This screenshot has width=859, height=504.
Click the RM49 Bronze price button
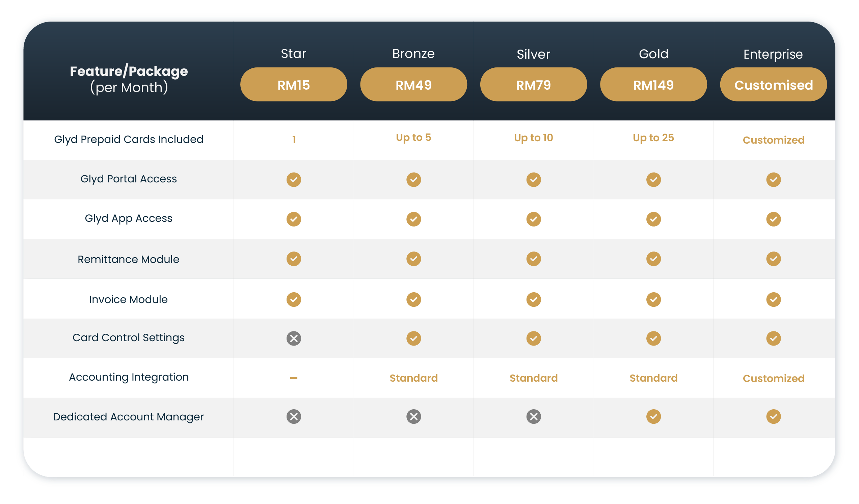tap(413, 85)
